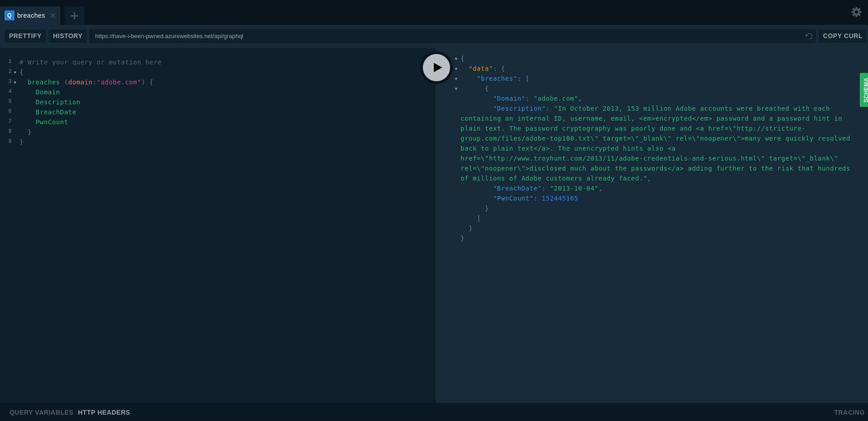Open the SCHEMA side panel
This screenshot has height=421, width=868.
point(864,89)
